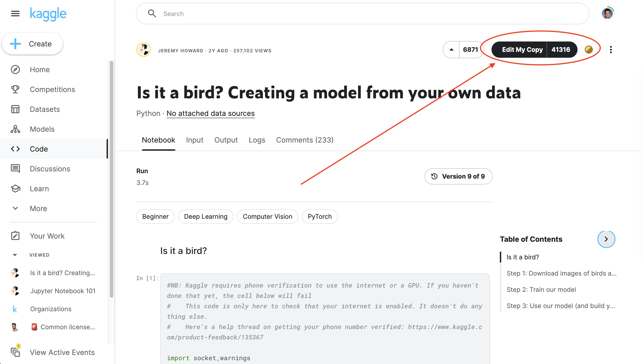Click the Learn graduation cap icon
643x364 pixels.
15,189
